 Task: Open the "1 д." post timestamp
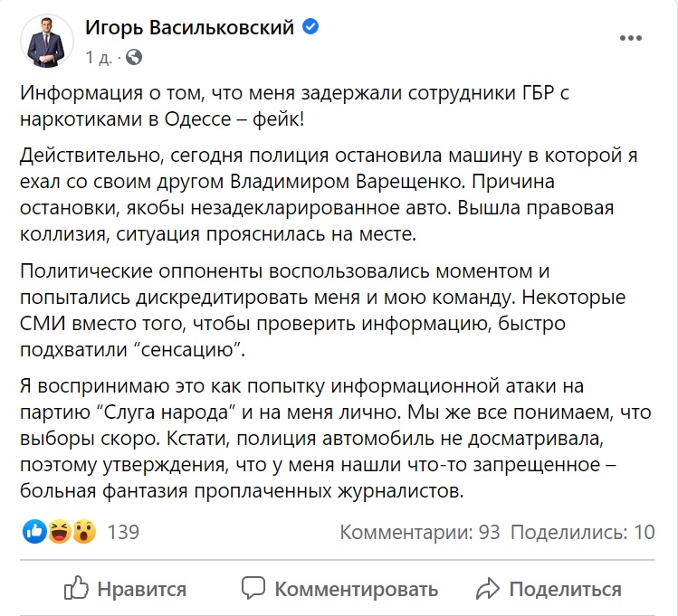99,58
